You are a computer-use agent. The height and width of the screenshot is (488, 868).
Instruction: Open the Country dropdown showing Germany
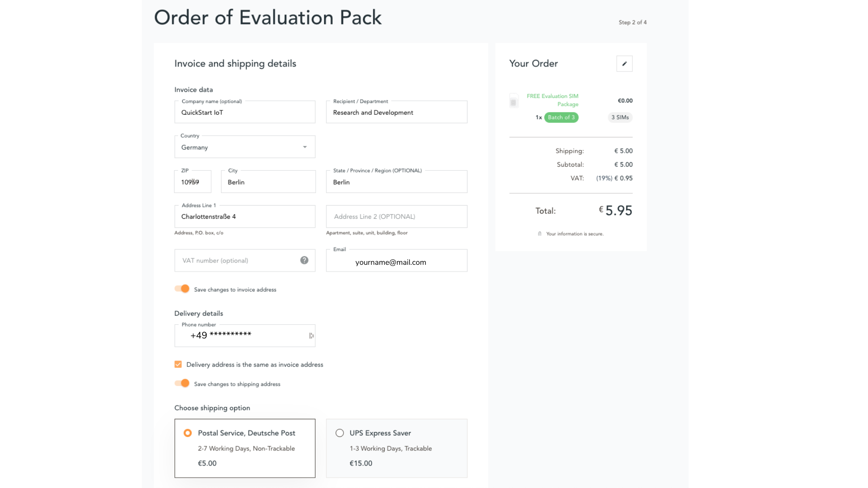[x=240, y=147]
